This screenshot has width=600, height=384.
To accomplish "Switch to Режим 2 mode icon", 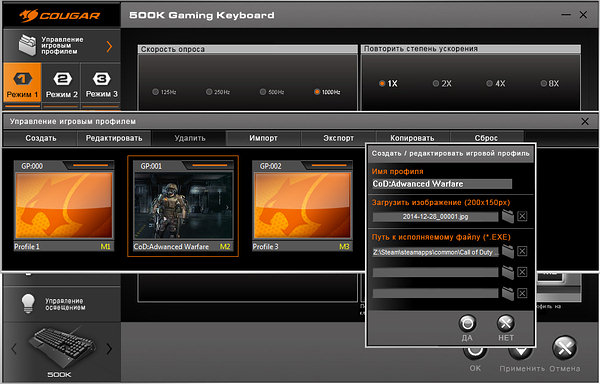I will pos(62,79).
